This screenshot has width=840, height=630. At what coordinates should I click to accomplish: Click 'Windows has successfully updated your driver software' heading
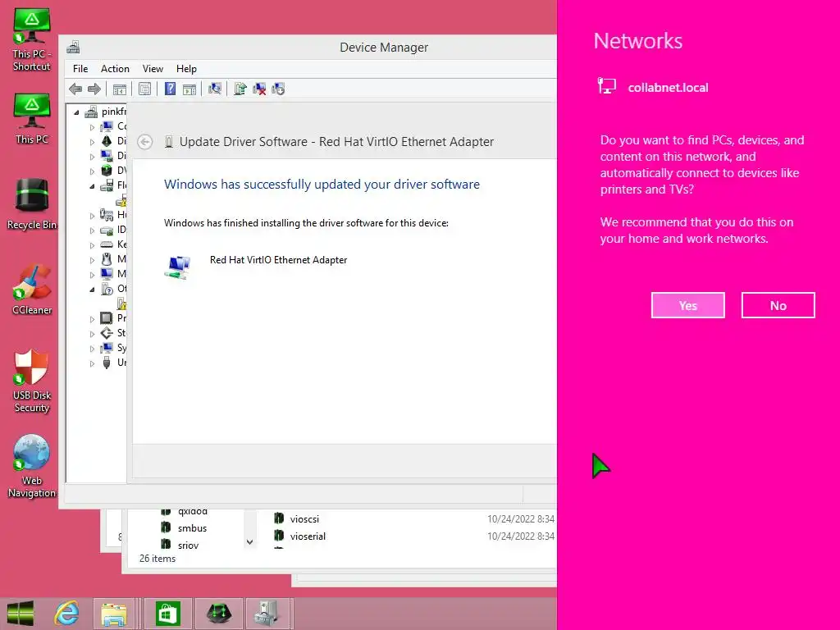[322, 185]
